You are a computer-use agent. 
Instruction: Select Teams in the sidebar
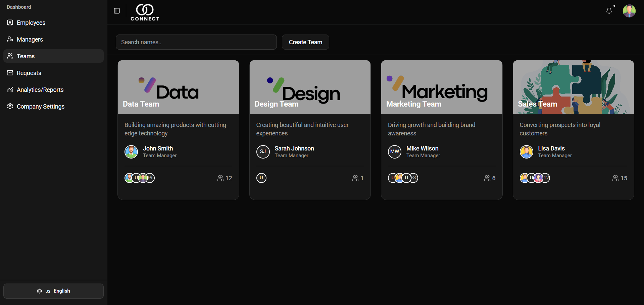(26, 56)
